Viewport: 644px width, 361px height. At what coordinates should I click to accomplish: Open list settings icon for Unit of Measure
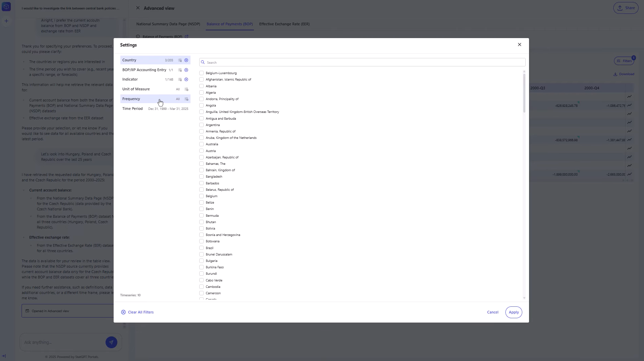[186, 89]
